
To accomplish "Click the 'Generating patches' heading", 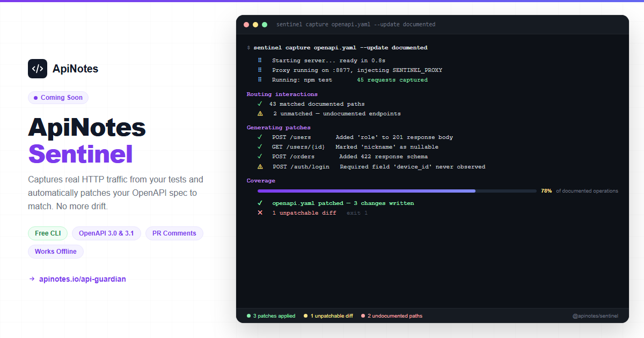I will pyautogui.click(x=279, y=128).
